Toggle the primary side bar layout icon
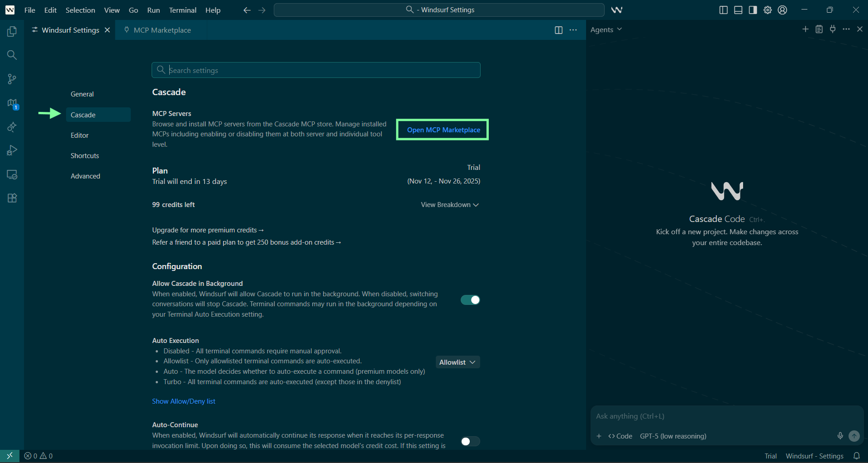This screenshot has height=463, width=868. (x=723, y=10)
